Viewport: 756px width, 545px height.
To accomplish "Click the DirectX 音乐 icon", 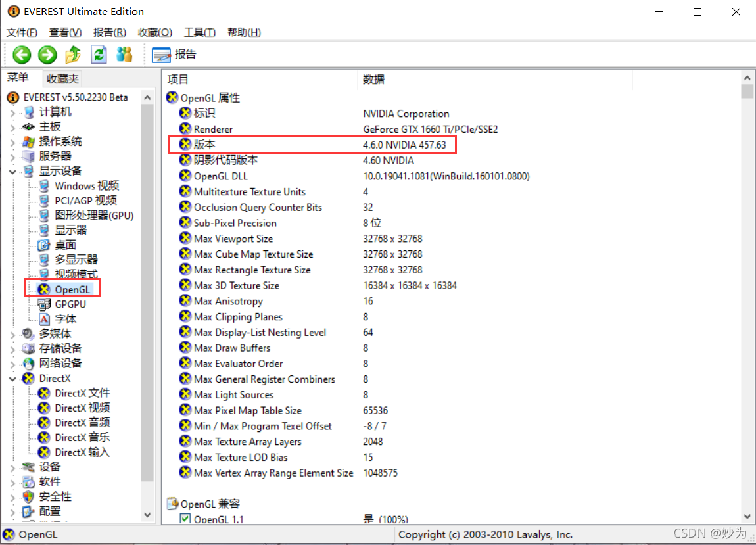I will [44, 437].
